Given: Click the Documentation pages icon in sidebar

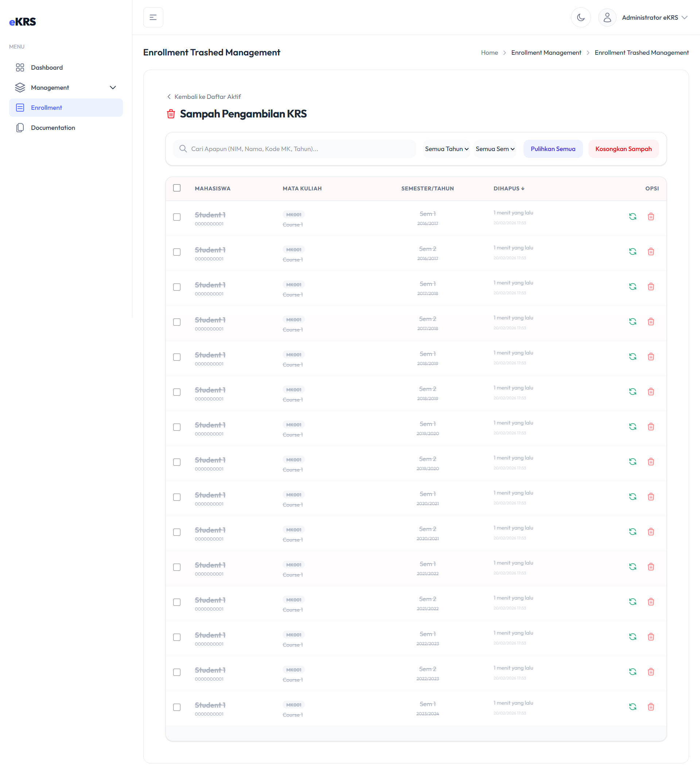Looking at the screenshot, I should pos(20,127).
